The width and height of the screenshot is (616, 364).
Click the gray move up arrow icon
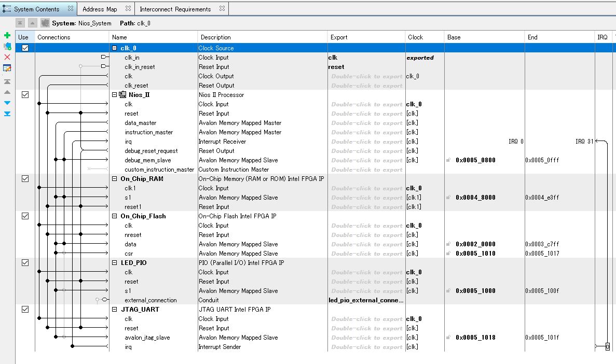pyautogui.click(x=7, y=92)
